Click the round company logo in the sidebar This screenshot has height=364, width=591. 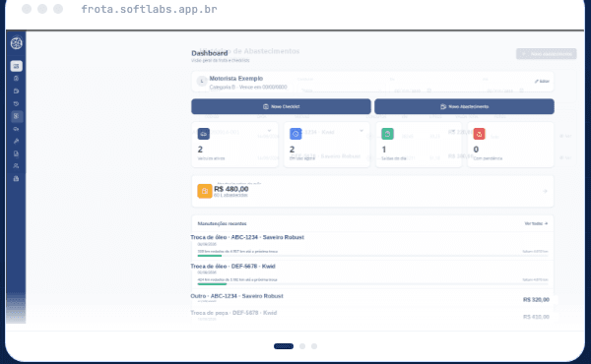coord(16,43)
